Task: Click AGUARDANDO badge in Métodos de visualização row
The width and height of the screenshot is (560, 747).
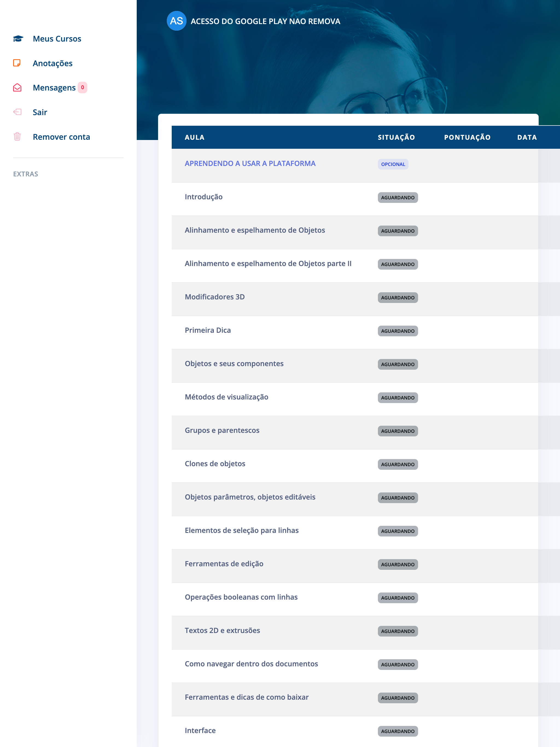Action: (x=398, y=398)
